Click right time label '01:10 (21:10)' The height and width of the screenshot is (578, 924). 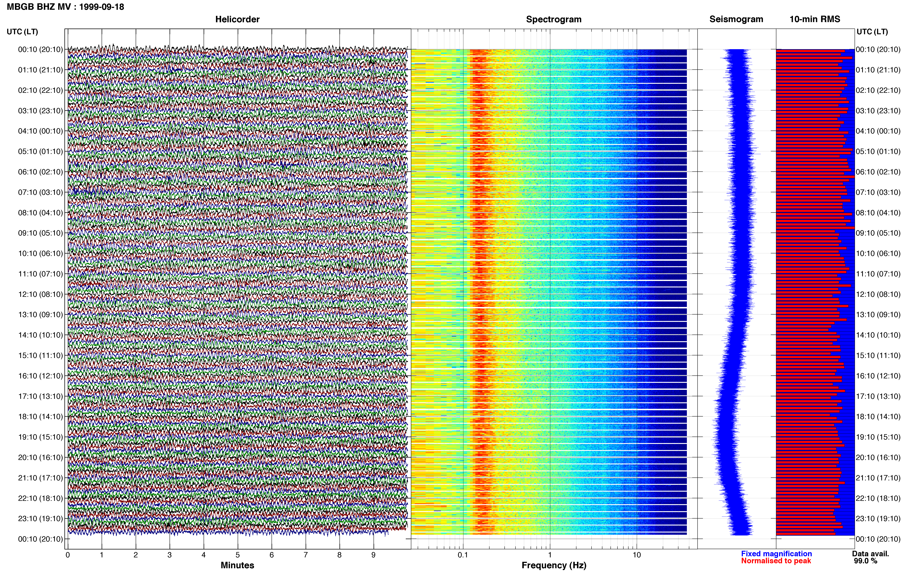(x=878, y=70)
